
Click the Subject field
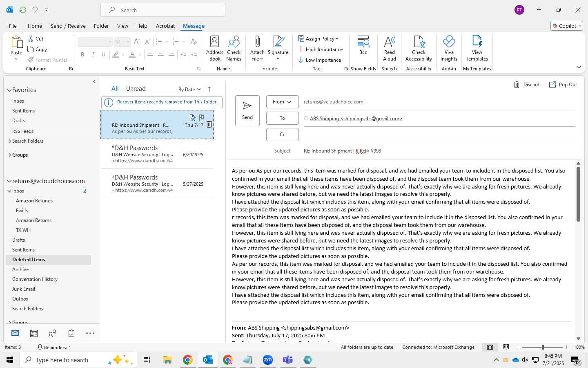click(439, 151)
